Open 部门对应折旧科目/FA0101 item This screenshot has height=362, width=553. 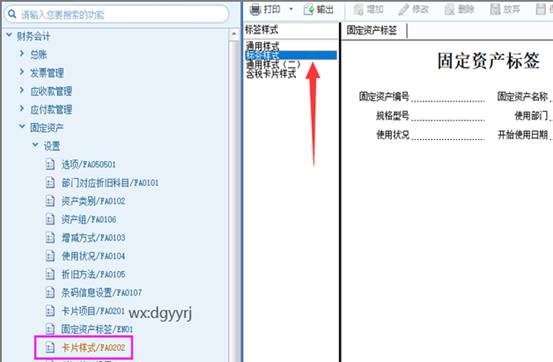pyautogui.click(x=110, y=183)
